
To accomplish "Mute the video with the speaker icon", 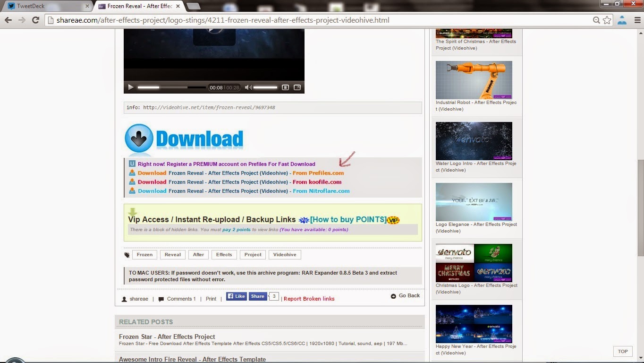I will (248, 87).
